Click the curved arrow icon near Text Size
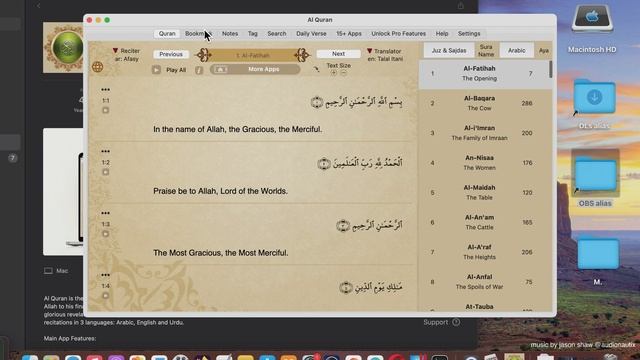Viewport: 640px width, 360px height. coord(316,69)
